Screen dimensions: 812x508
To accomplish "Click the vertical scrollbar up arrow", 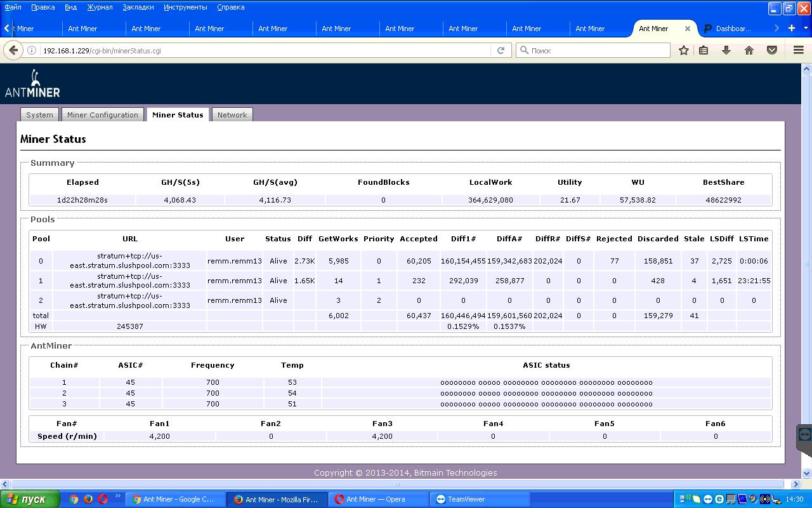I will coord(806,68).
